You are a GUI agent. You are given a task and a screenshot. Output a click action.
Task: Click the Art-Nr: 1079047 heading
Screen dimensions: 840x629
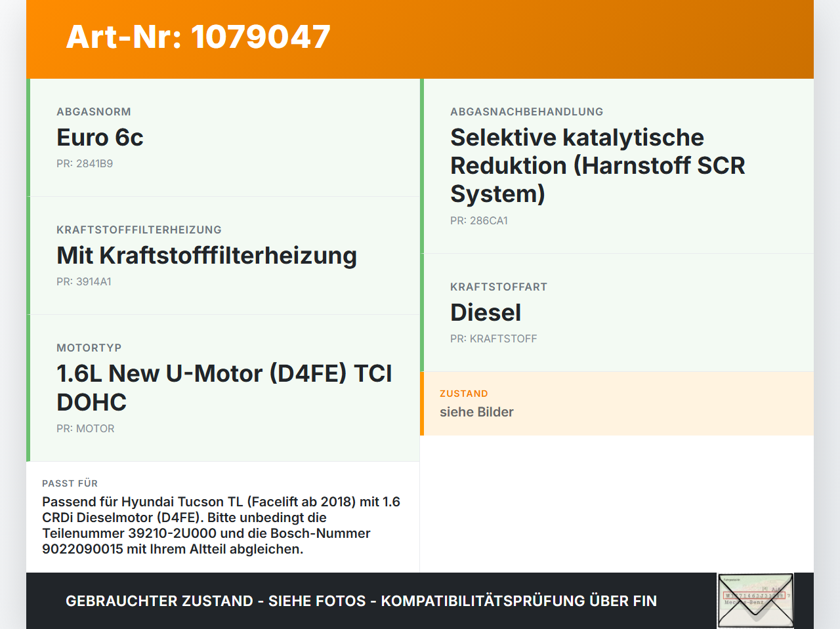[x=198, y=37]
